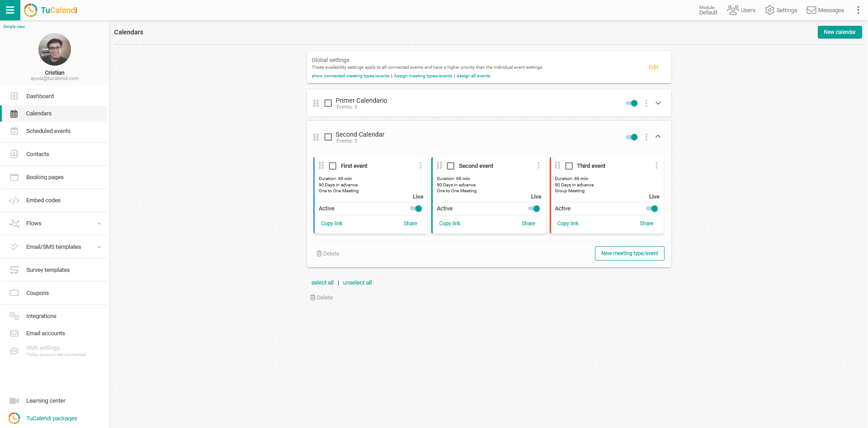The width and height of the screenshot is (868, 428).
Task: Open Module Default selector
Action: coord(708,10)
